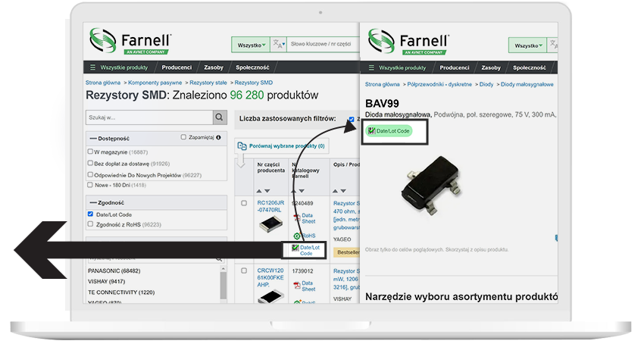Image resolution: width=644 pixels, height=344 pixels.
Task: Enable the 'Zgodność z RoHS' checkbox
Action: (x=90, y=224)
